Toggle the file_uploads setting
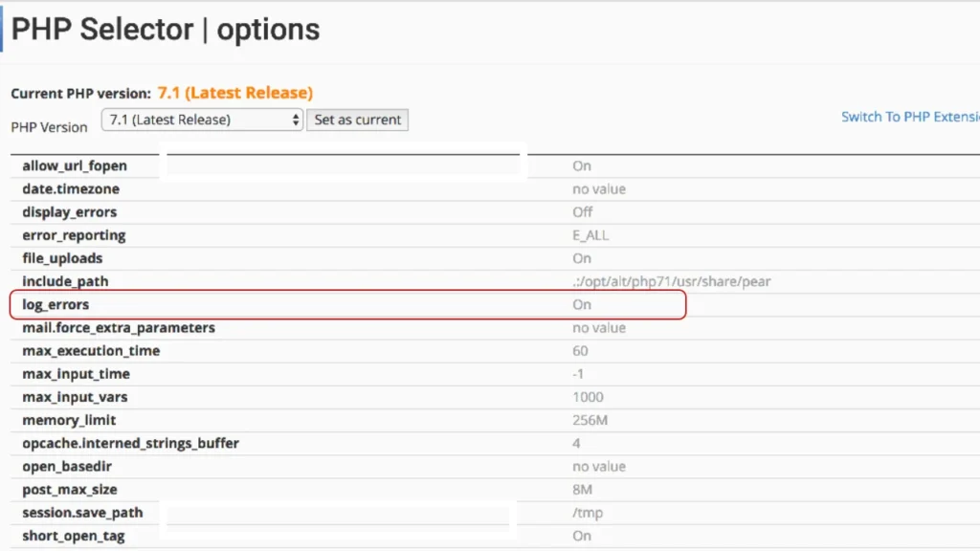The height and width of the screenshot is (551, 980). [582, 257]
